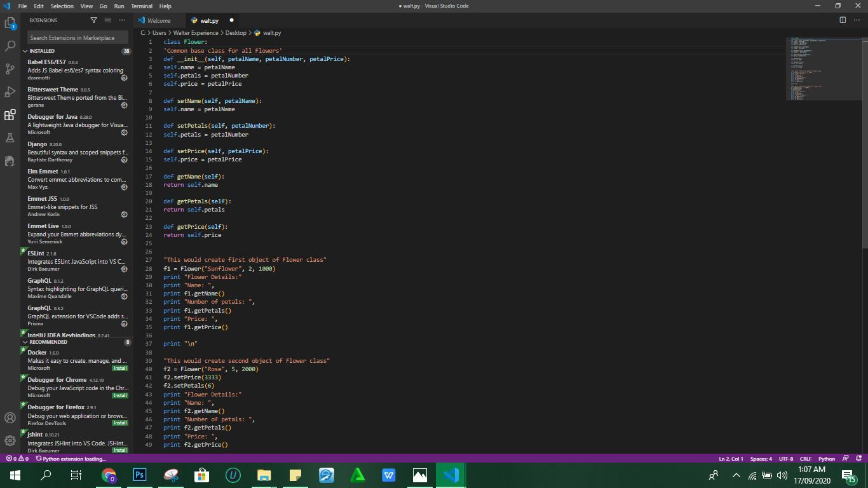Open the editor More Actions ellipsis
This screenshot has width=868, height=488.
coord(857,20)
